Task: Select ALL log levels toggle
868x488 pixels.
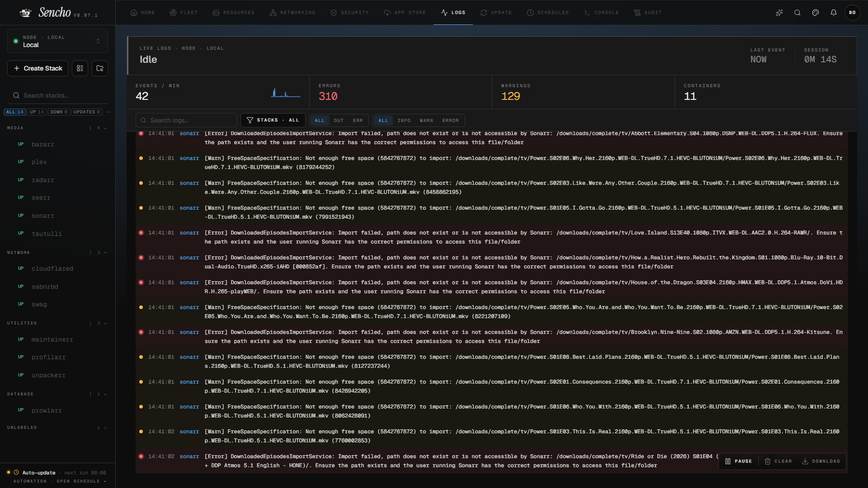Action: (383, 121)
